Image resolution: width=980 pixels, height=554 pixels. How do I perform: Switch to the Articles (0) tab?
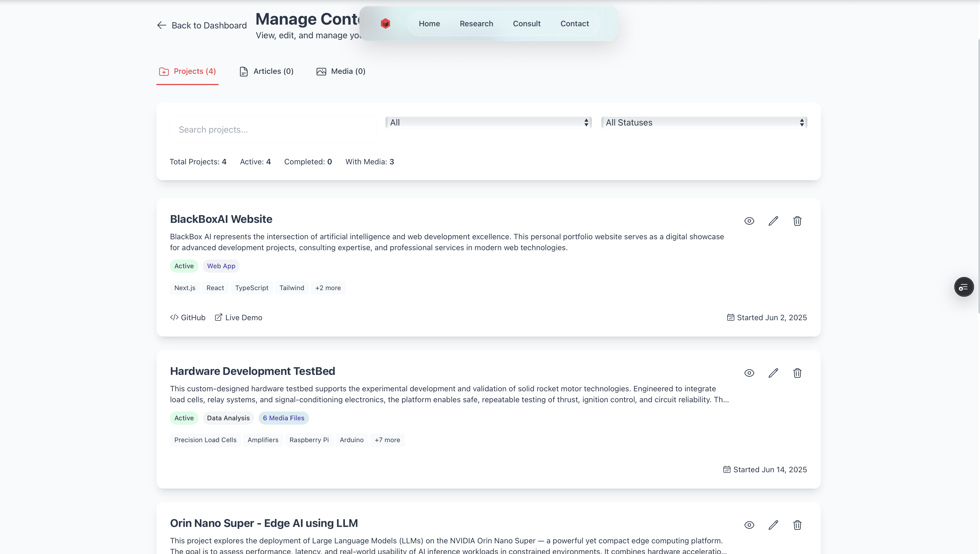(x=266, y=71)
